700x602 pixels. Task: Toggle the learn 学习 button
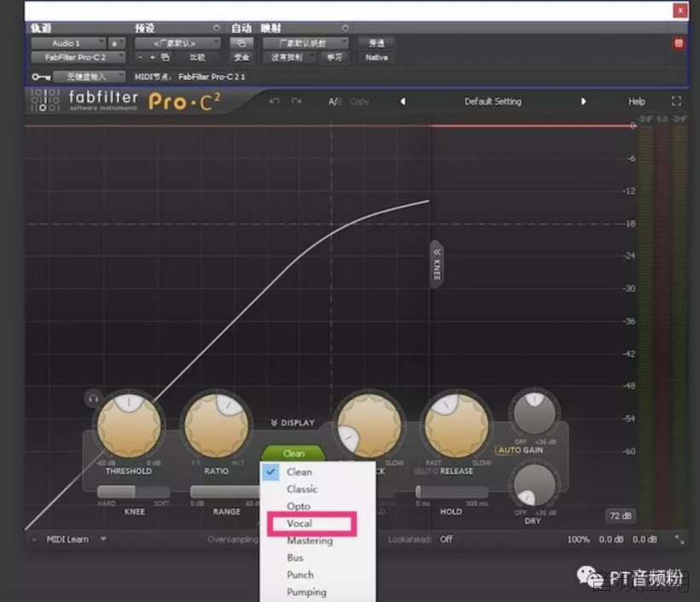pos(335,57)
